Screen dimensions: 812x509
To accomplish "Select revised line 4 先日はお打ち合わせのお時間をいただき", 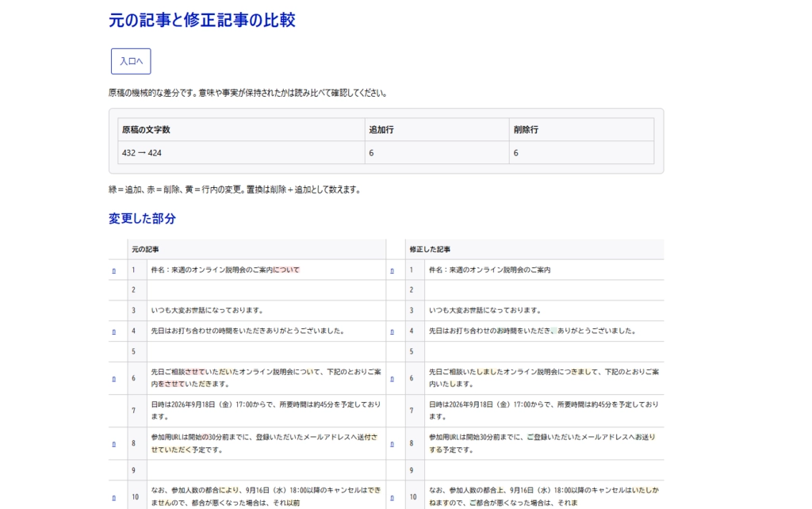I will [x=544, y=331].
